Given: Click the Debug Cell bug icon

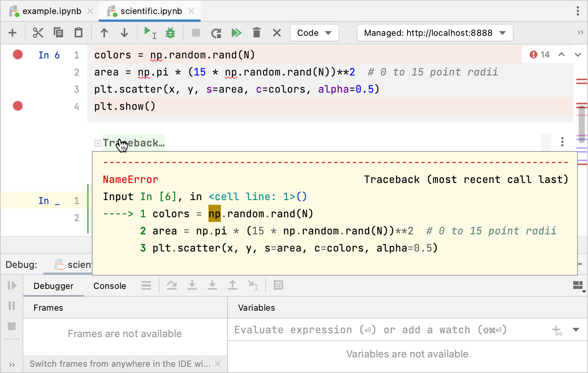Looking at the screenshot, I should pyautogui.click(x=170, y=33).
